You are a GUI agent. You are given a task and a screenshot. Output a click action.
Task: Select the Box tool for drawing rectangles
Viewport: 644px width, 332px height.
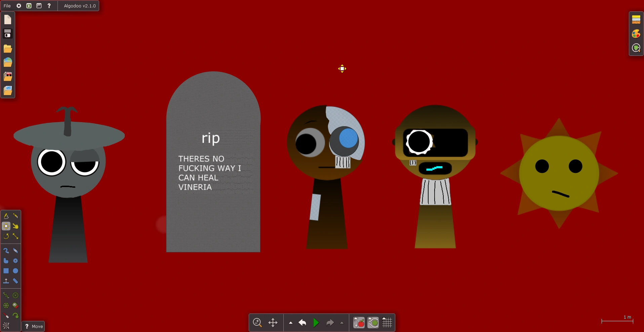click(6, 271)
